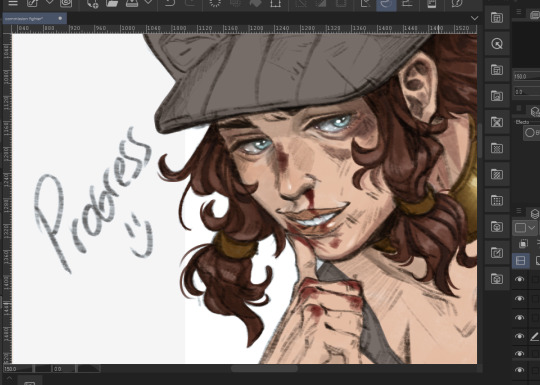Screen dimensions: 540x385
Task: Open the Quick Access palette icon
Action: pos(497,44)
